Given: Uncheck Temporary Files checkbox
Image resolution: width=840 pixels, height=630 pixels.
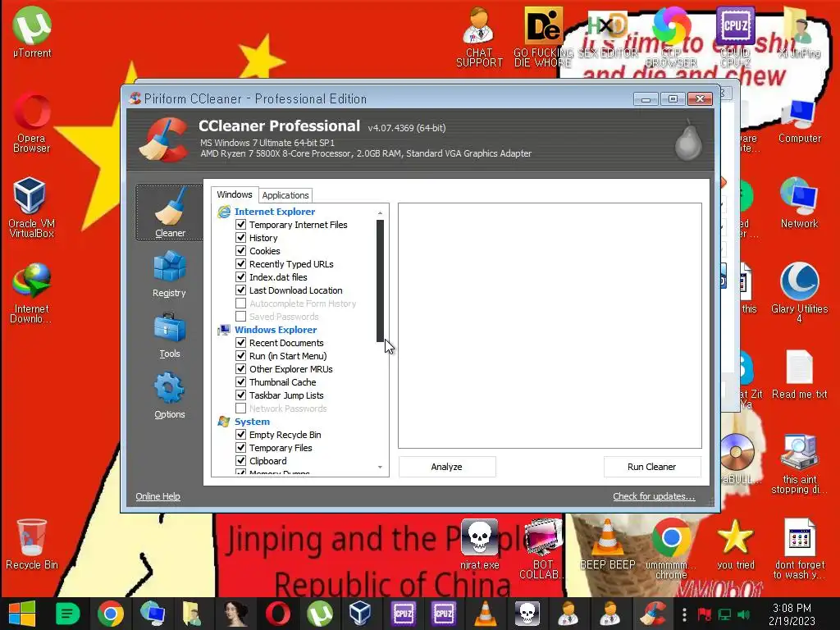Looking at the screenshot, I should 241,447.
